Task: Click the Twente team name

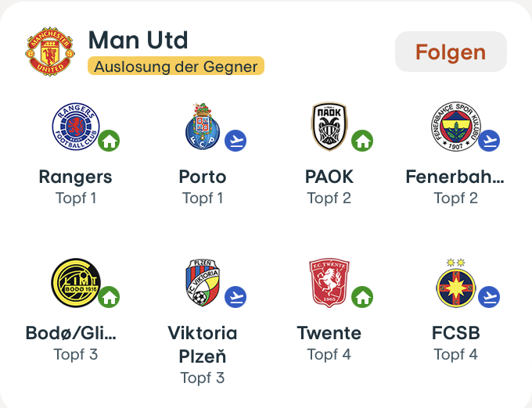Action: click(329, 333)
